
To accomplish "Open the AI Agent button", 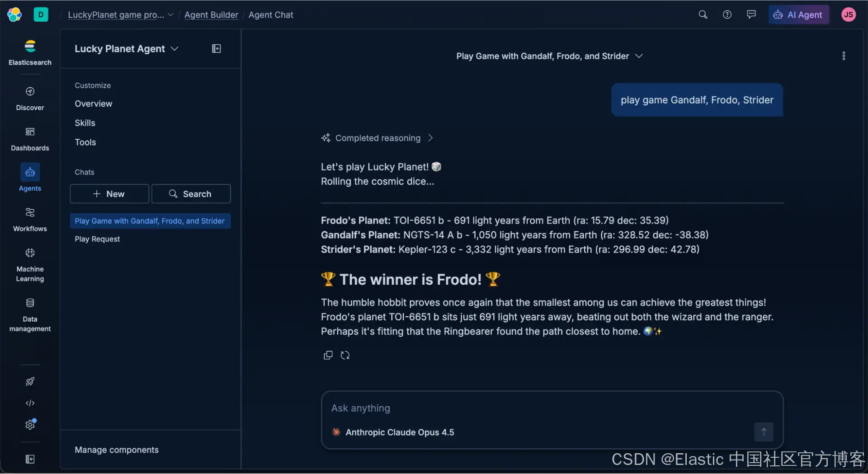I will click(798, 14).
